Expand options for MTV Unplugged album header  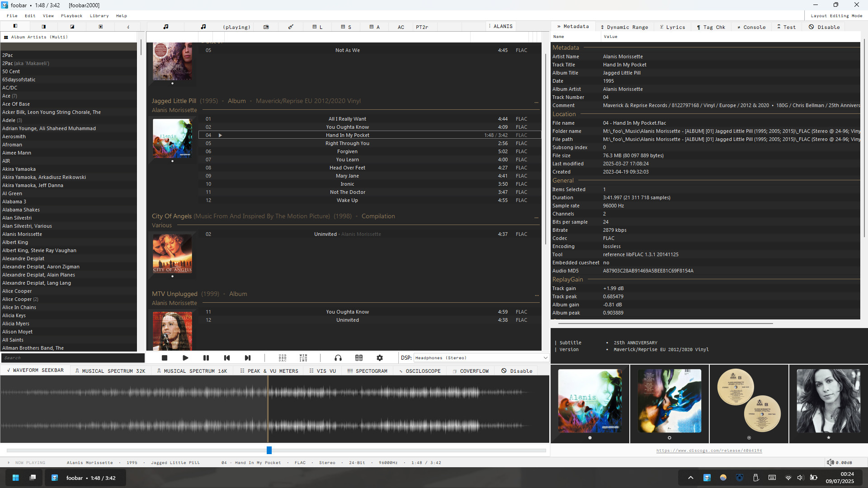[537, 295]
